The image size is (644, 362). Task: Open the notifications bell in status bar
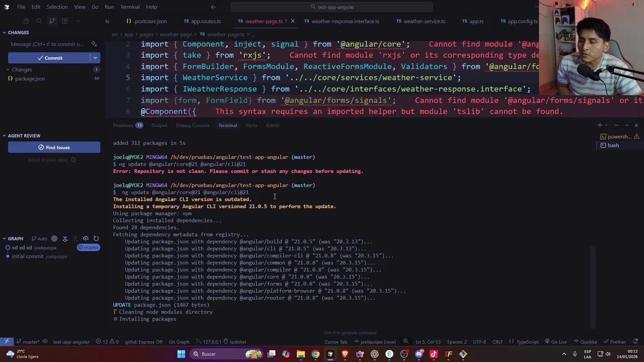(x=636, y=342)
